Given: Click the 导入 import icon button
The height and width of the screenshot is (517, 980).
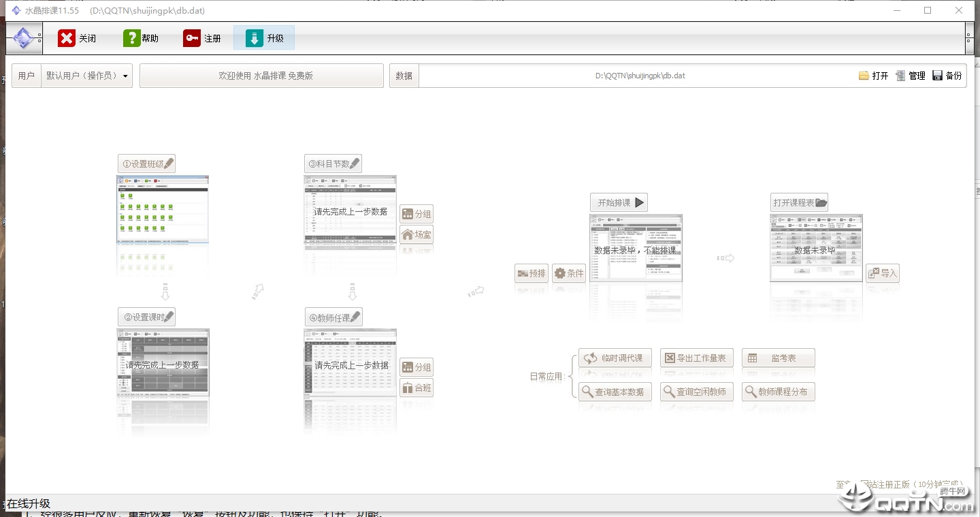Looking at the screenshot, I should pos(883,273).
